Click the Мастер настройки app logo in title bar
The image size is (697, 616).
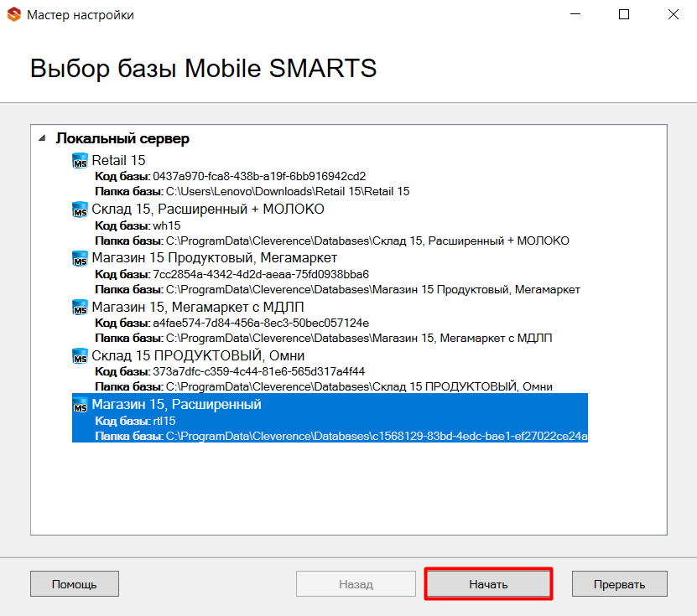click(14, 14)
